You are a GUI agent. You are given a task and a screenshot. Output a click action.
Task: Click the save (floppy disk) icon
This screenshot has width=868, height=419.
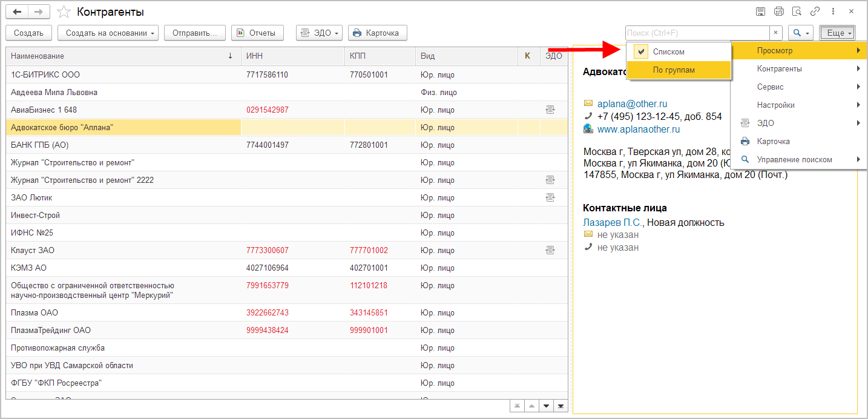click(761, 12)
